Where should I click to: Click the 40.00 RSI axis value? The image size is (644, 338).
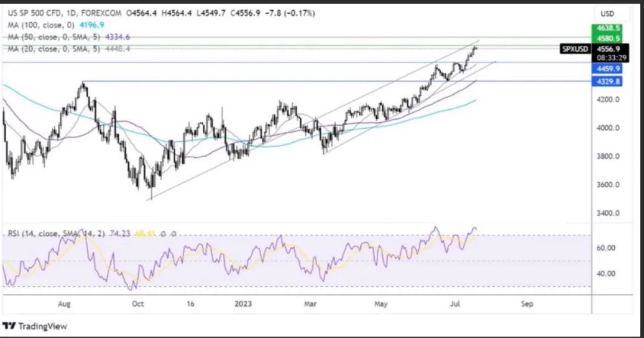pos(607,274)
